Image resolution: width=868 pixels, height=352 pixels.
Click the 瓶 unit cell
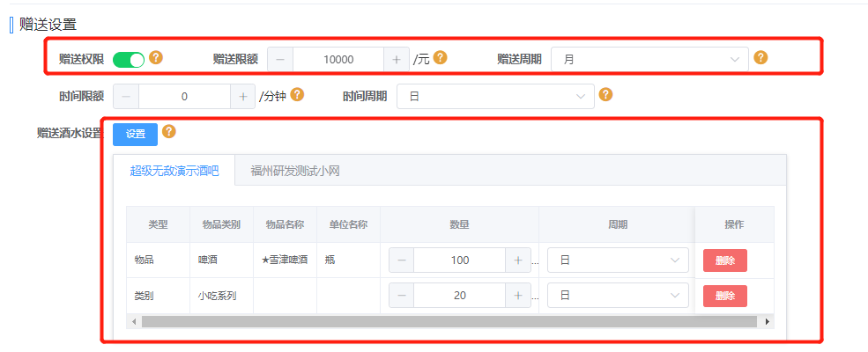click(x=348, y=260)
